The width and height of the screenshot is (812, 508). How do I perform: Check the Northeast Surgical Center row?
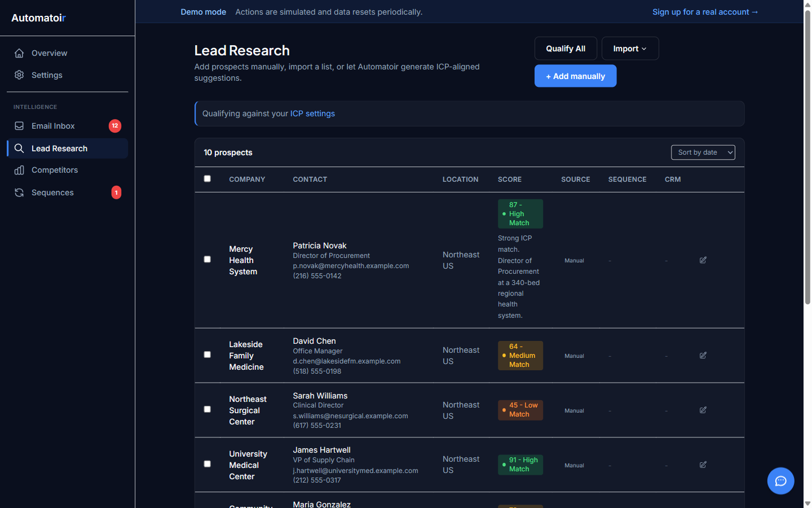point(207,409)
